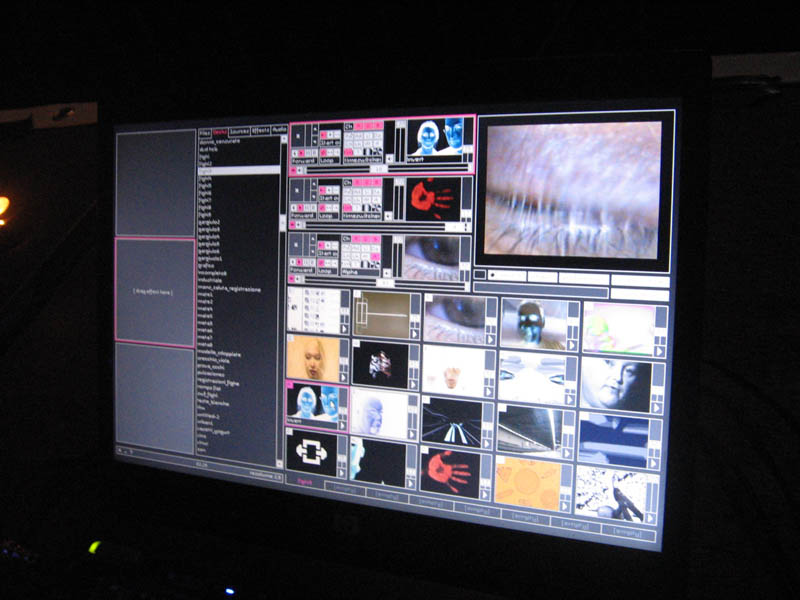Click the large output preview of eyelashes
Image resolution: width=800 pixels, height=600 pixels.
(572, 189)
